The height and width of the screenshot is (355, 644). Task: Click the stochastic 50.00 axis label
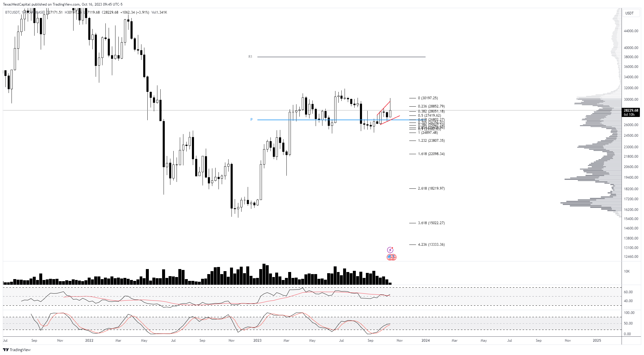tap(628, 323)
